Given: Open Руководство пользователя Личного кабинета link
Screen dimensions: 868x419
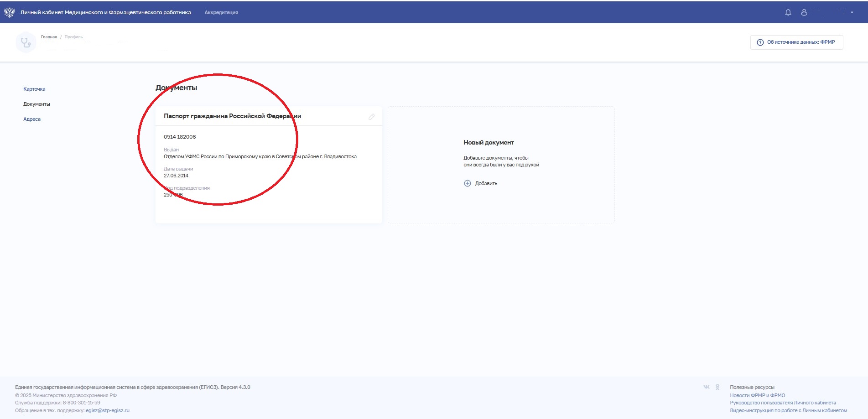Looking at the screenshot, I should click(783, 403).
